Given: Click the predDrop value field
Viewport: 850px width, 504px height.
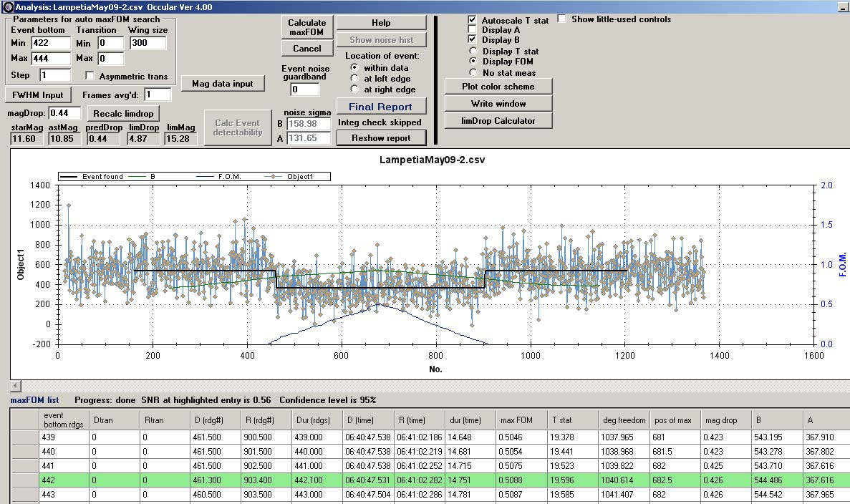Looking at the screenshot, I should coord(105,139).
